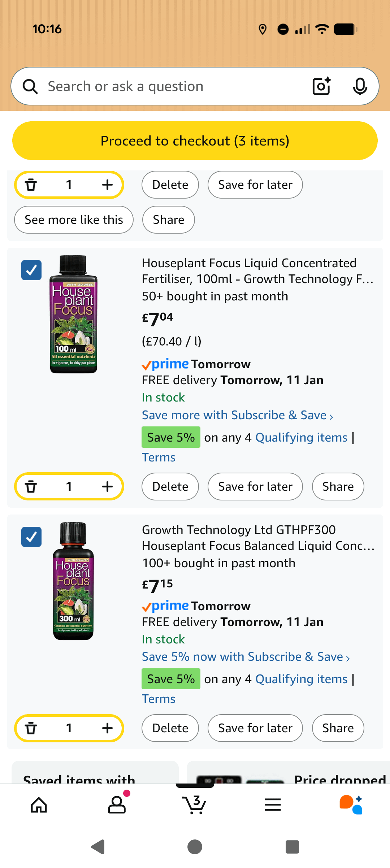Open the account profile tab
390x868 pixels.
pos(117,805)
